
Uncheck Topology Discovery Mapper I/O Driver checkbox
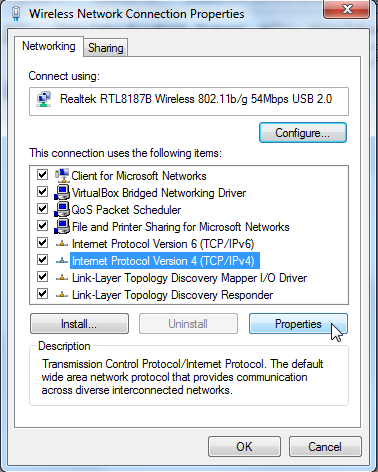pos(42,277)
